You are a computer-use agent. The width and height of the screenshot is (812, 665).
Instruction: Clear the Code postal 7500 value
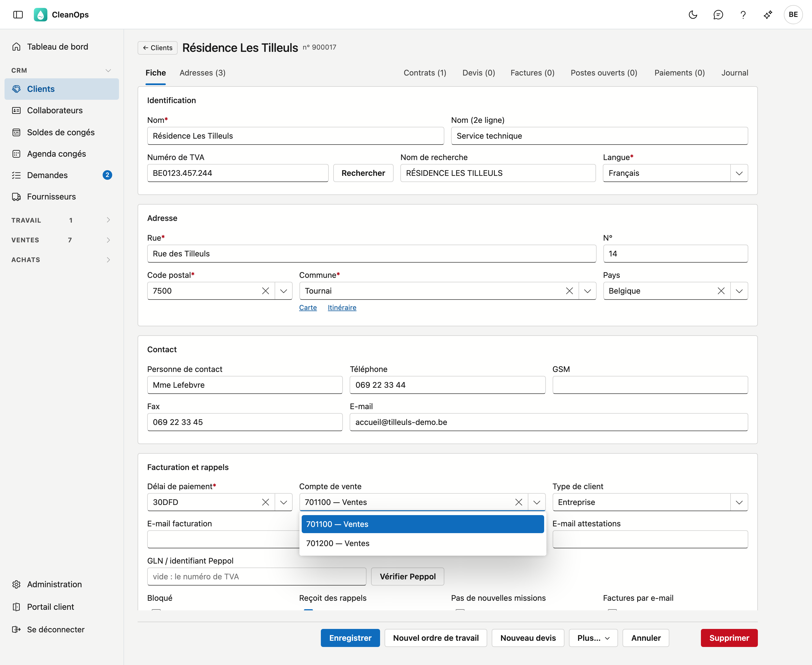point(266,291)
